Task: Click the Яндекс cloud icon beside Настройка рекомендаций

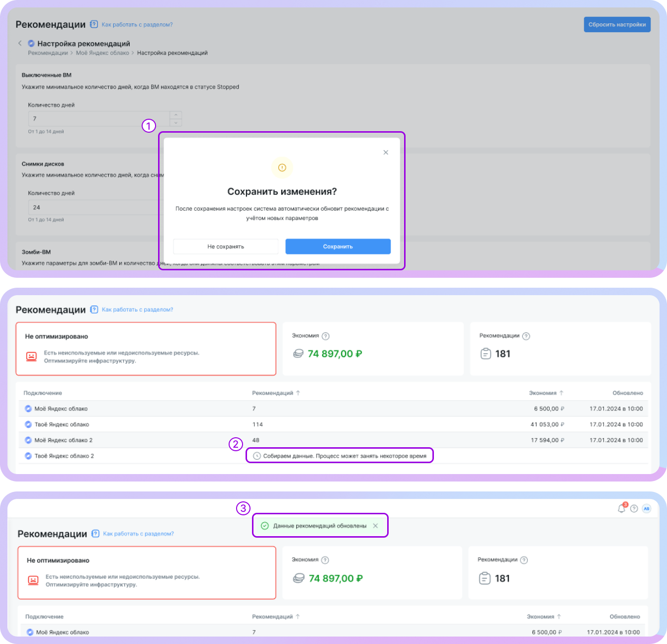Action: click(31, 43)
